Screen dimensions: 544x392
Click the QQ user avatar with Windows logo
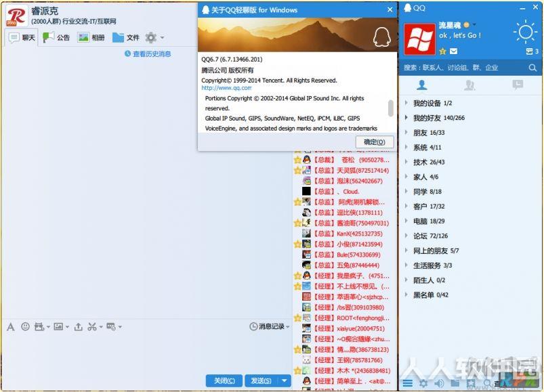[420, 39]
